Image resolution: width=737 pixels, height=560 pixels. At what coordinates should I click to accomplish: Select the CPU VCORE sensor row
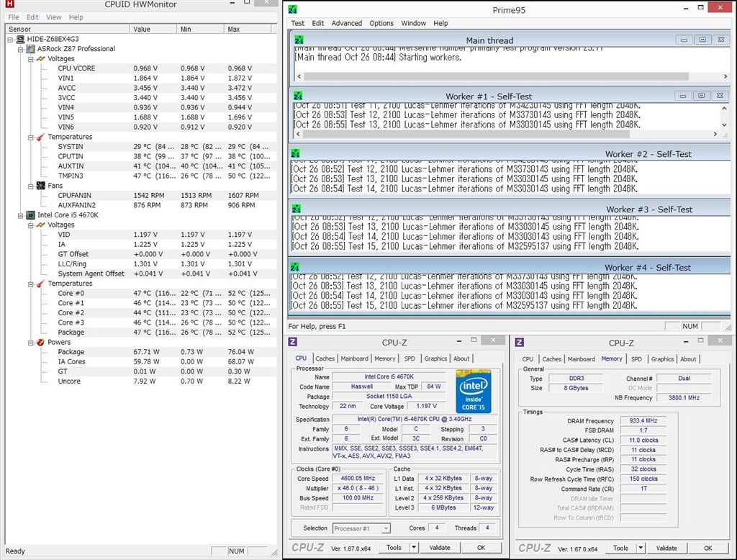(x=76, y=68)
